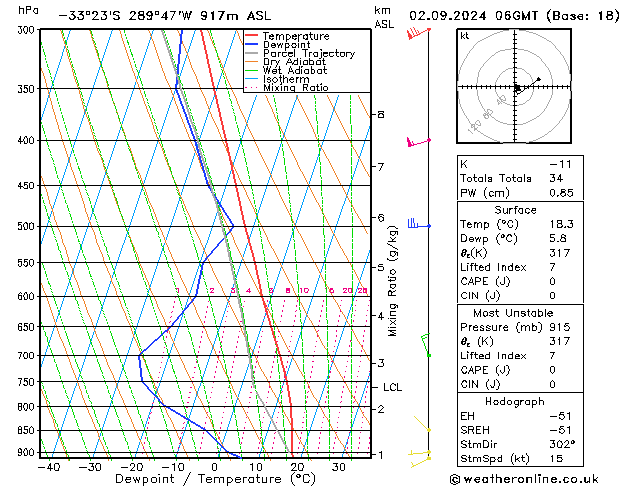Click the StmSpd (kt) value 15

[x=556, y=459]
